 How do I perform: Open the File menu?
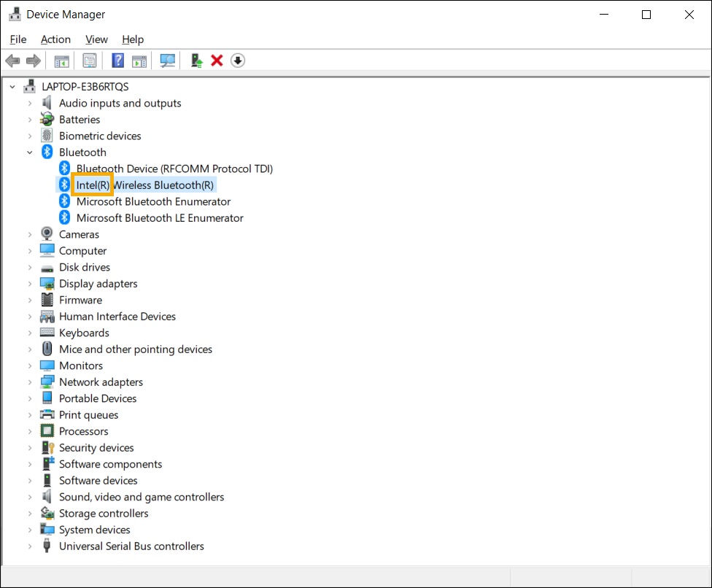[18, 39]
